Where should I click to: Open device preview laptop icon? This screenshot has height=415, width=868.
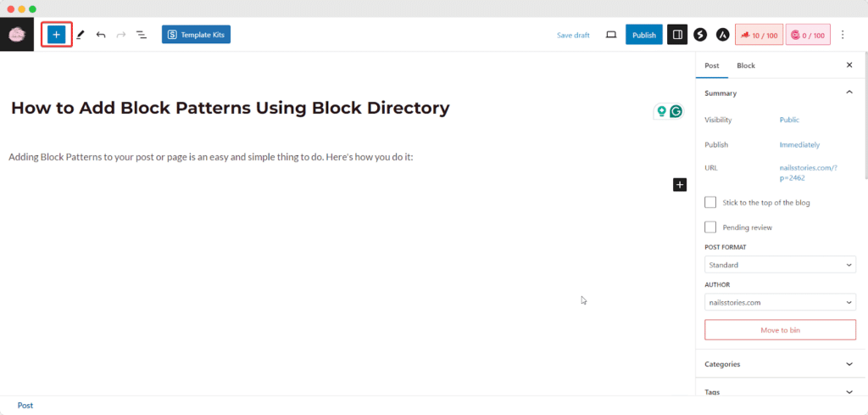tap(610, 35)
